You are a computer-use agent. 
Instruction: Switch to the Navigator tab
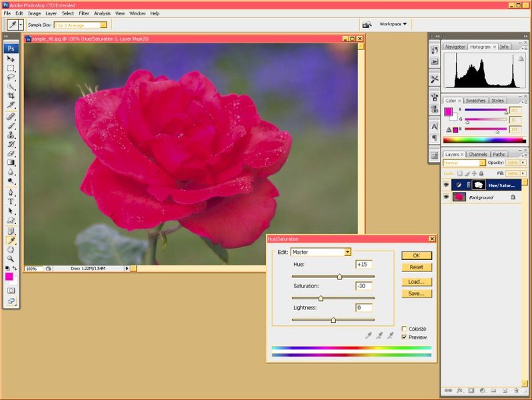455,47
